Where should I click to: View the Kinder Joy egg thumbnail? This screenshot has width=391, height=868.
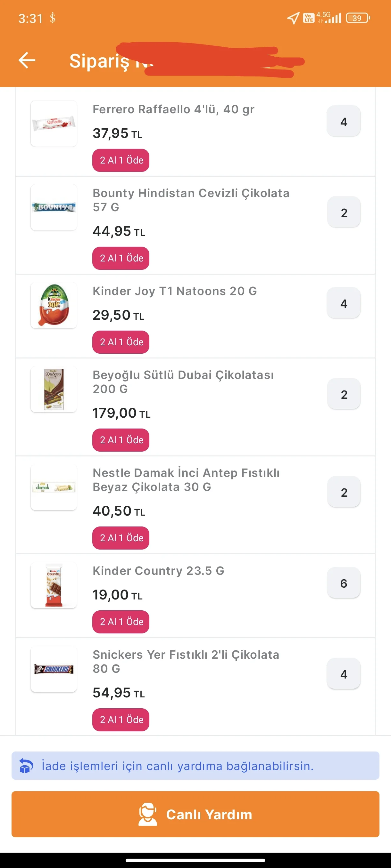[x=54, y=305]
